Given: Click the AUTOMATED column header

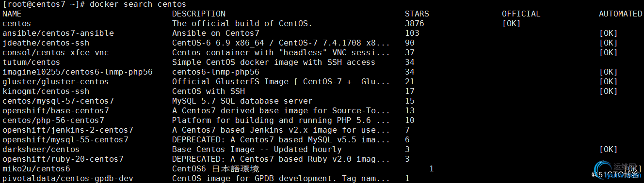Looking at the screenshot, I should [x=621, y=14].
